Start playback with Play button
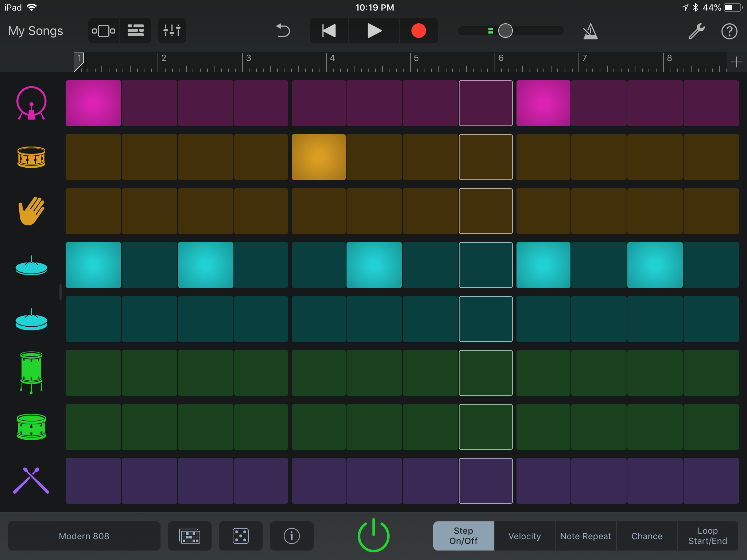This screenshot has height=560, width=747. [x=374, y=31]
